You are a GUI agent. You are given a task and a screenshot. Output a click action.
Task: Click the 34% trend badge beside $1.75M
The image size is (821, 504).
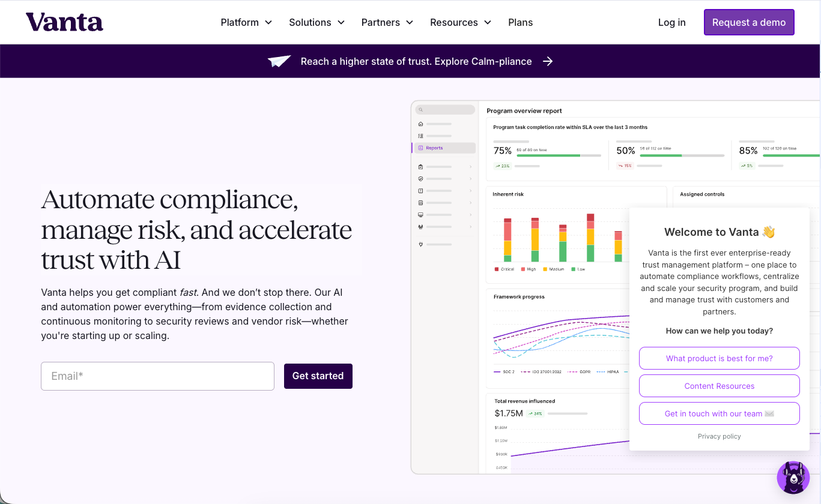coord(536,413)
